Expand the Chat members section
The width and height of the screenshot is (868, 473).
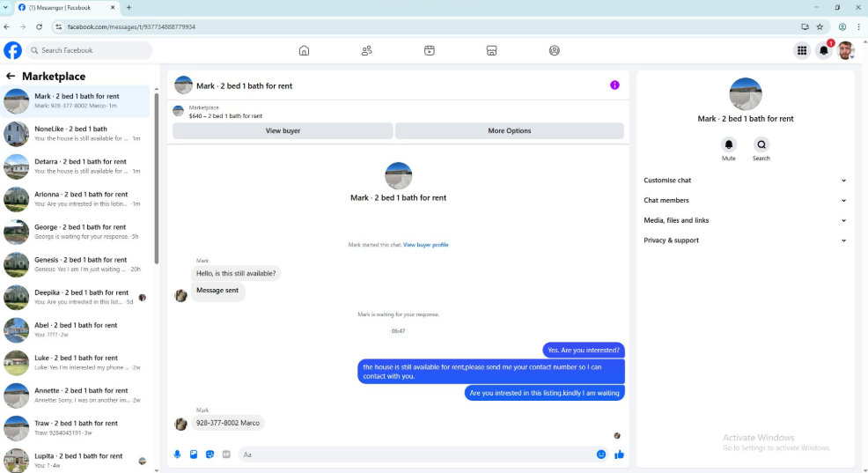tap(745, 201)
